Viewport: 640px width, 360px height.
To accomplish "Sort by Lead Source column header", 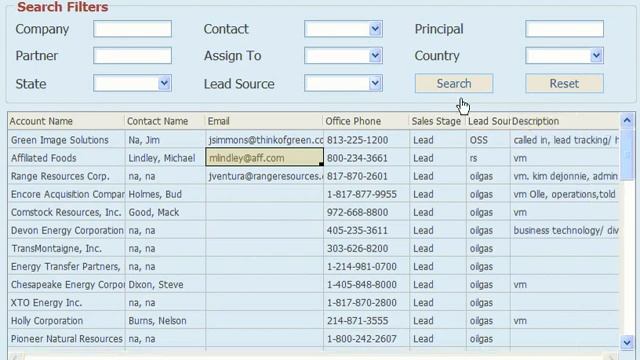I will pos(488,121).
